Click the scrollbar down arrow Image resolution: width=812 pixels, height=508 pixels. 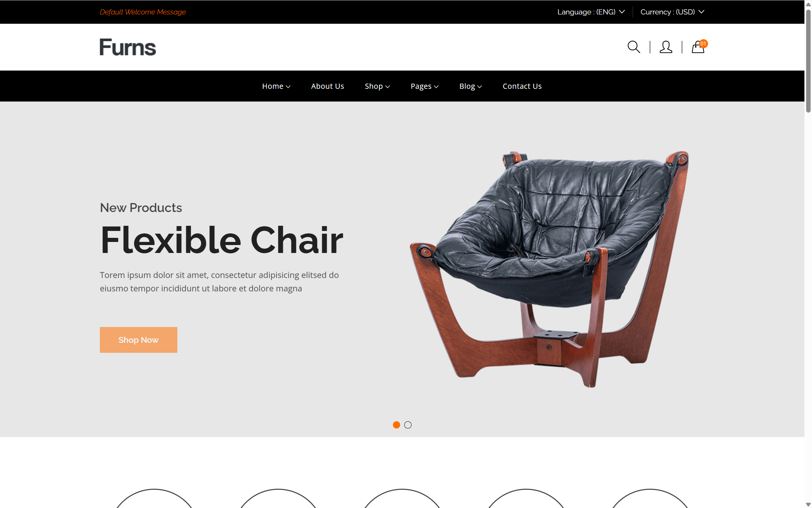coord(808,504)
